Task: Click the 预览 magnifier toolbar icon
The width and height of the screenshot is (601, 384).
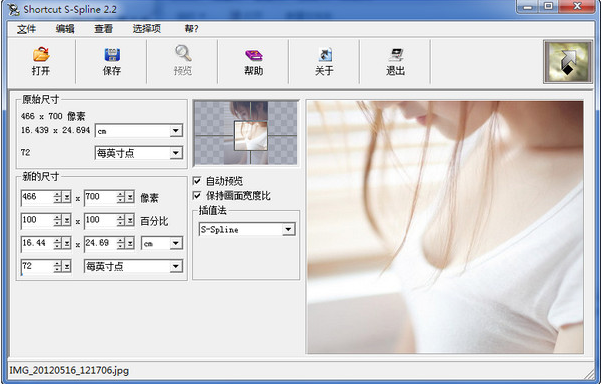Action: tap(183, 61)
